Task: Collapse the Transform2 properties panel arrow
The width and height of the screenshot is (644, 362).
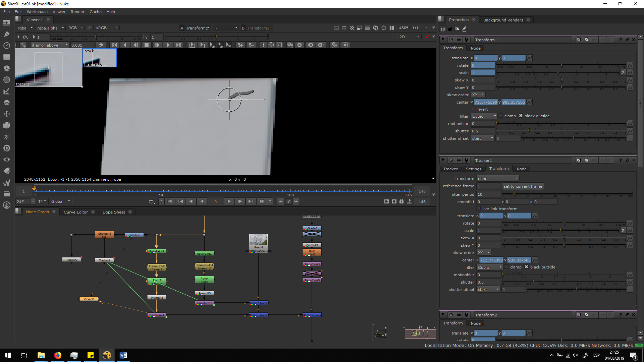Action: [x=443, y=315]
